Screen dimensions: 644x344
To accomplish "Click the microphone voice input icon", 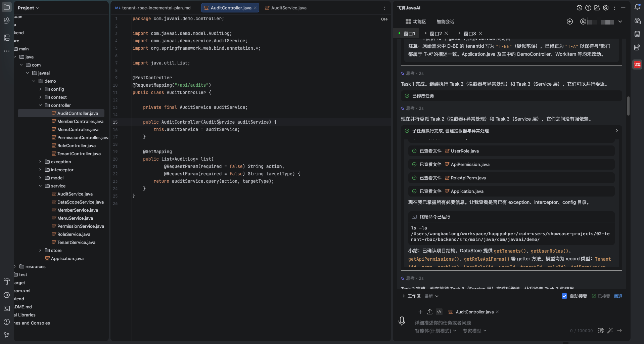I will coord(402,321).
